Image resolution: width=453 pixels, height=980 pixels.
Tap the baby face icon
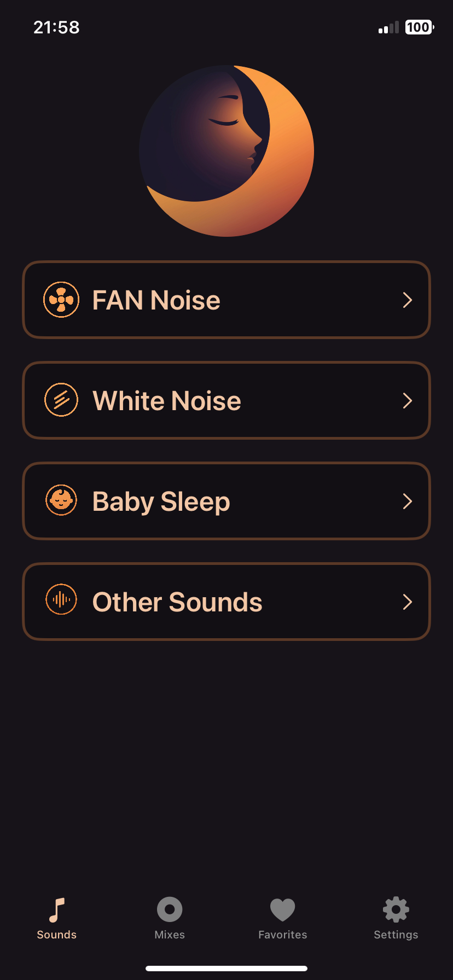pyautogui.click(x=61, y=500)
